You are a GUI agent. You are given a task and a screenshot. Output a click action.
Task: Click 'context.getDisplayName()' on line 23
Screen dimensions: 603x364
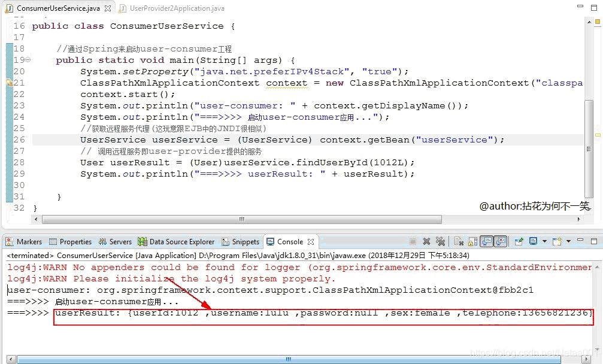click(x=387, y=106)
